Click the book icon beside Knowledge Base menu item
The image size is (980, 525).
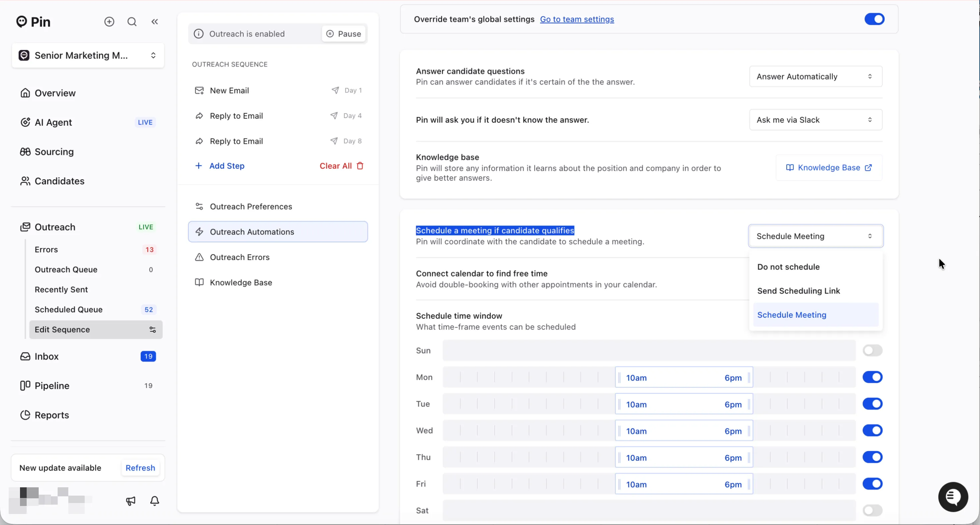tap(199, 283)
